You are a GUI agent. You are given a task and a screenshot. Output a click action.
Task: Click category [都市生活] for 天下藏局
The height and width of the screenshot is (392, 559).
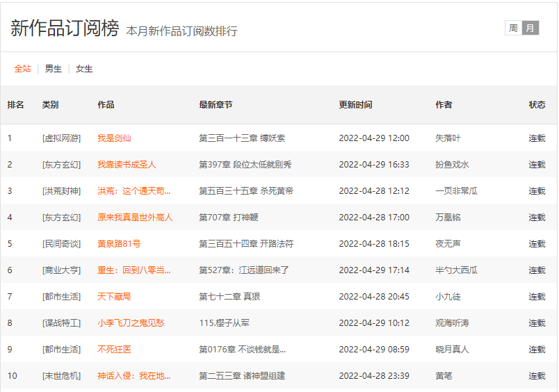click(x=61, y=296)
